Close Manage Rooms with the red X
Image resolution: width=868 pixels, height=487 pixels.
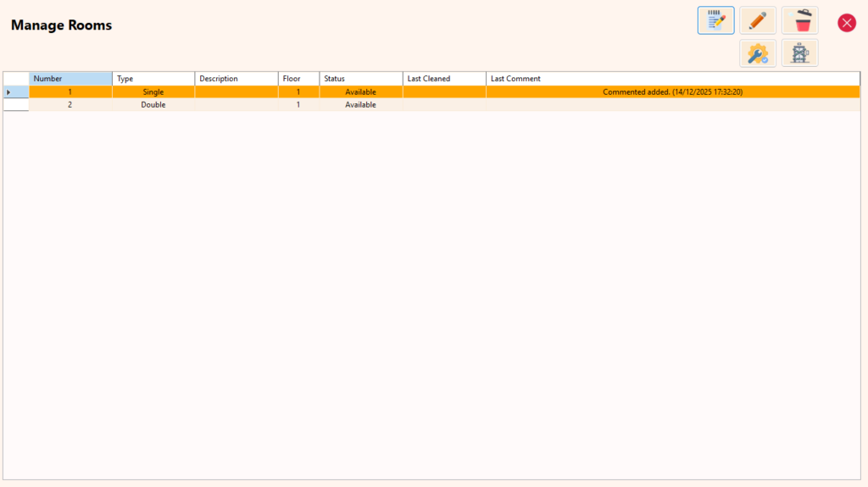click(847, 23)
